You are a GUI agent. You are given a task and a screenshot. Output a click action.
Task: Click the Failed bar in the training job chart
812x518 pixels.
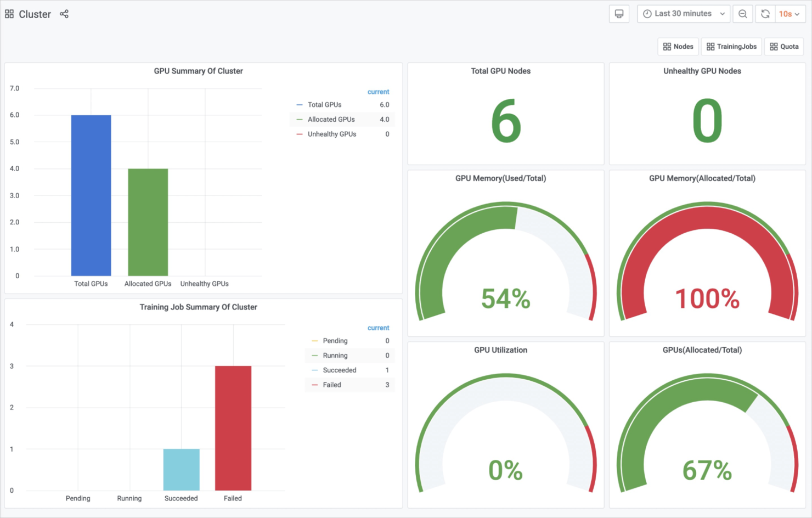(x=233, y=428)
